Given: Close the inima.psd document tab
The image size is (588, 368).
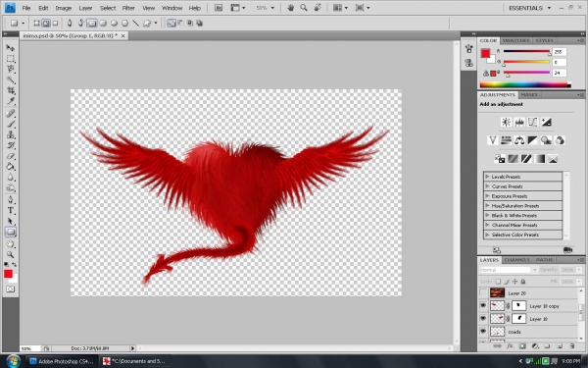Looking at the screenshot, I should pos(122,35).
